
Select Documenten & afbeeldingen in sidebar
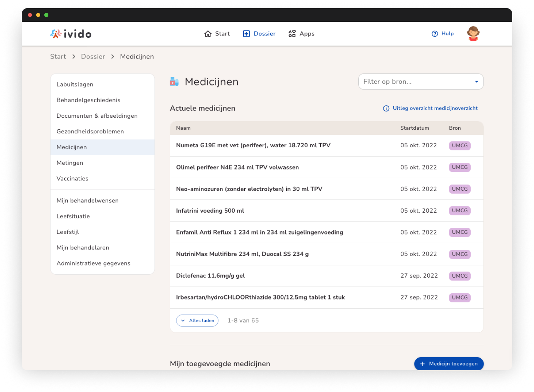pos(103,116)
